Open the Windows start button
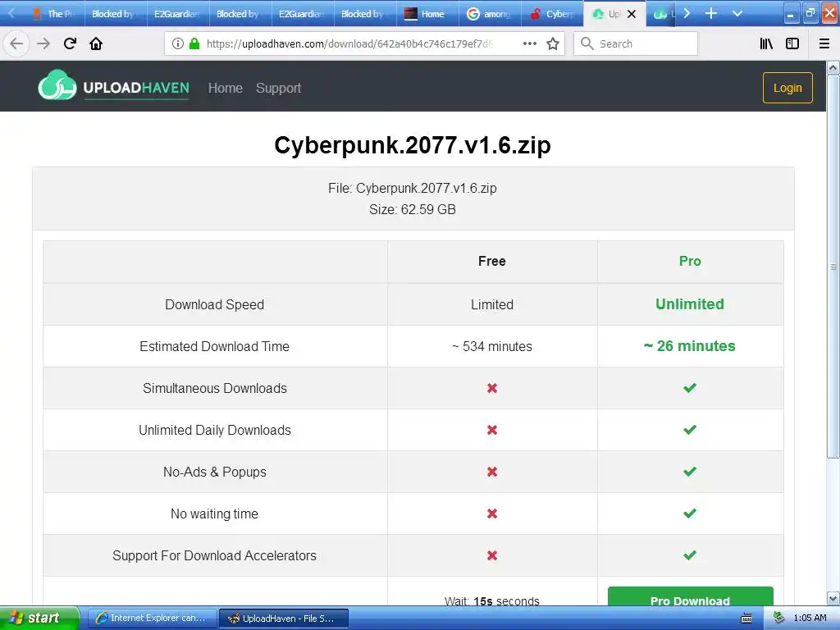 click(39, 618)
